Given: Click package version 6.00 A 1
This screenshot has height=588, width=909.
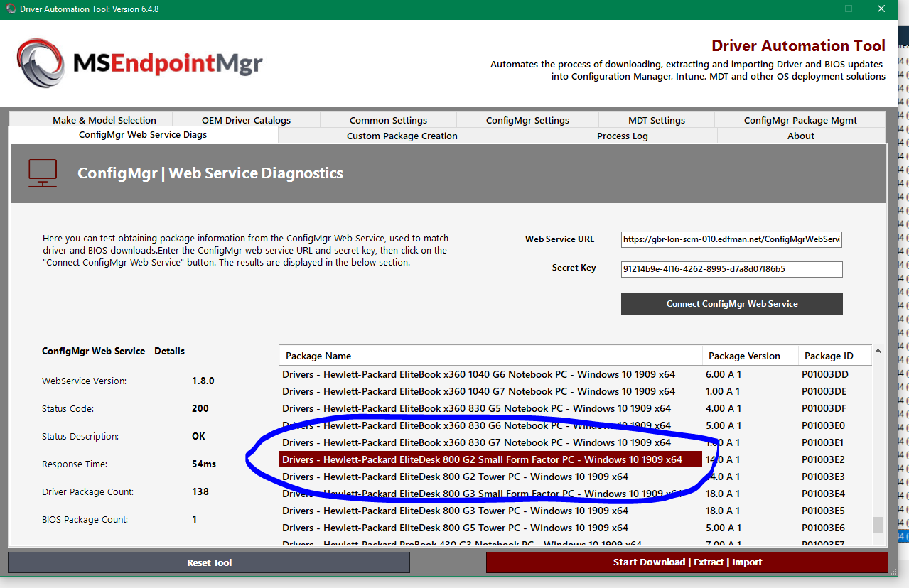Looking at the screenshot, I should (723, 374).
